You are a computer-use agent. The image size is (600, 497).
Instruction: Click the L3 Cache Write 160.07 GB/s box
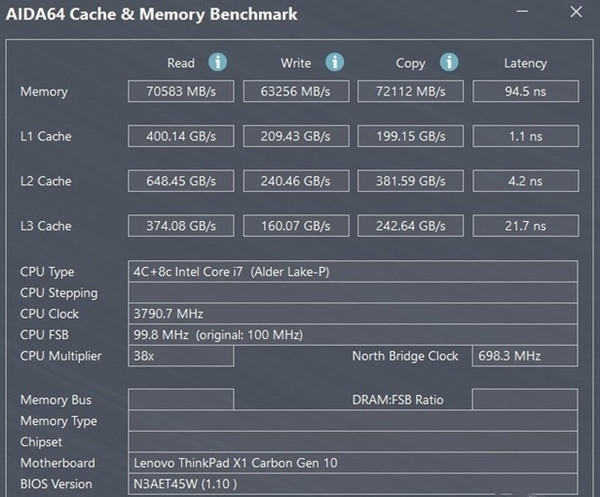(x=295, y=226)
